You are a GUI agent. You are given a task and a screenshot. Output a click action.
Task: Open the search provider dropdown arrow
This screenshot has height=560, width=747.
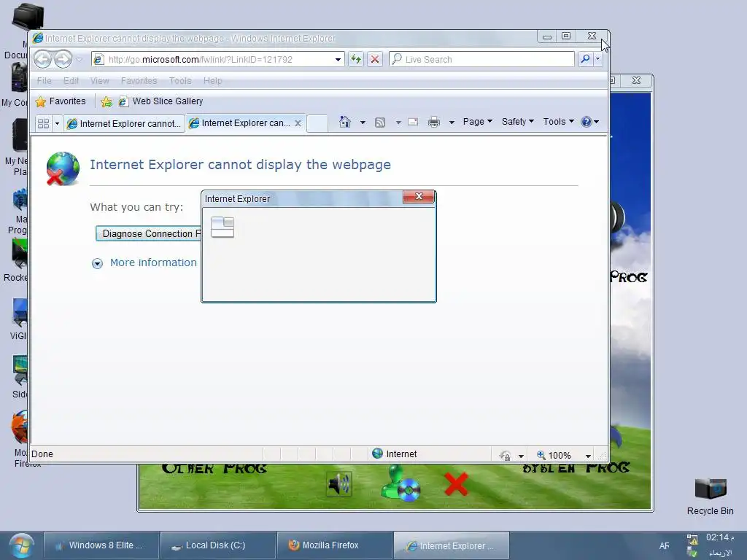(x=598, y=59)
